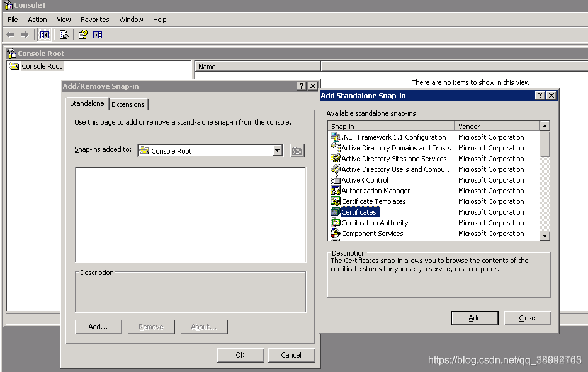Click the Add... button in Add/Remove Snap-in
This screenshot has height=372, width=588.
point(98,327)
